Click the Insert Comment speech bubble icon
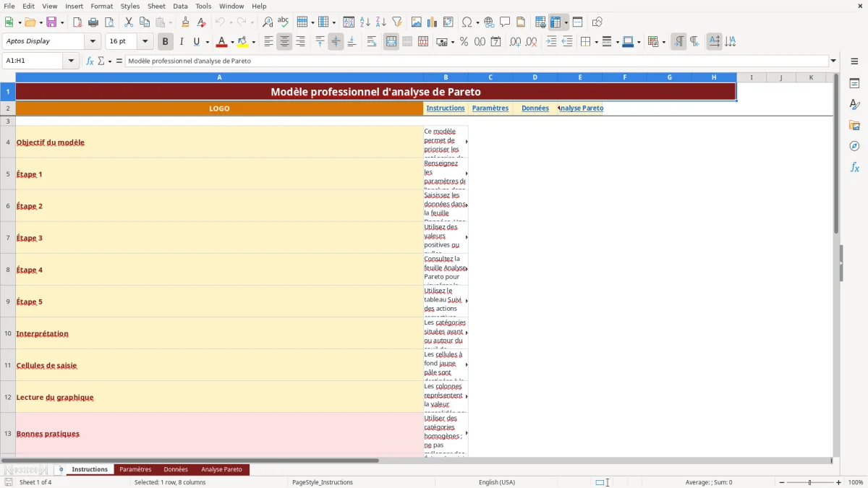Image resolution: width=868 pixels, height=488 pixels. [x=505, y=22]
